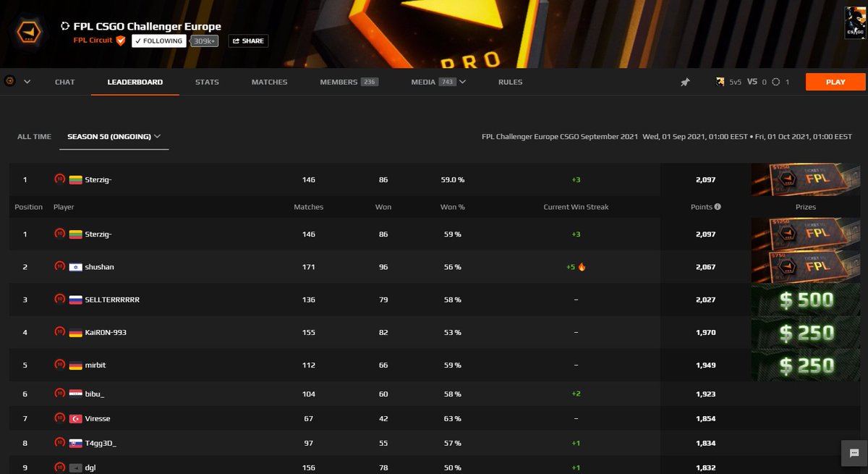Image resolution: width=868 pixels, height=474 pixels.
Task: Click the FPL hub hexagon logo
Action: tap(30, 33)
